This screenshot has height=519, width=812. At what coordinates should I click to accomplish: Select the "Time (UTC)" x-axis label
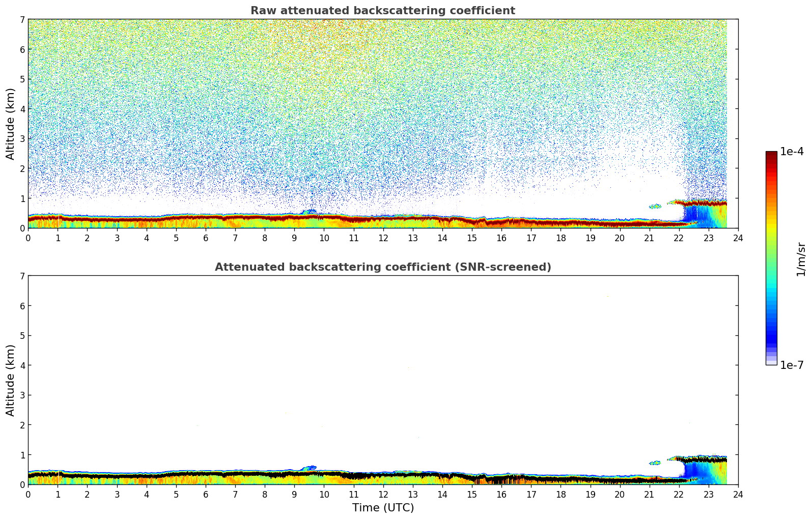point(383,508)
